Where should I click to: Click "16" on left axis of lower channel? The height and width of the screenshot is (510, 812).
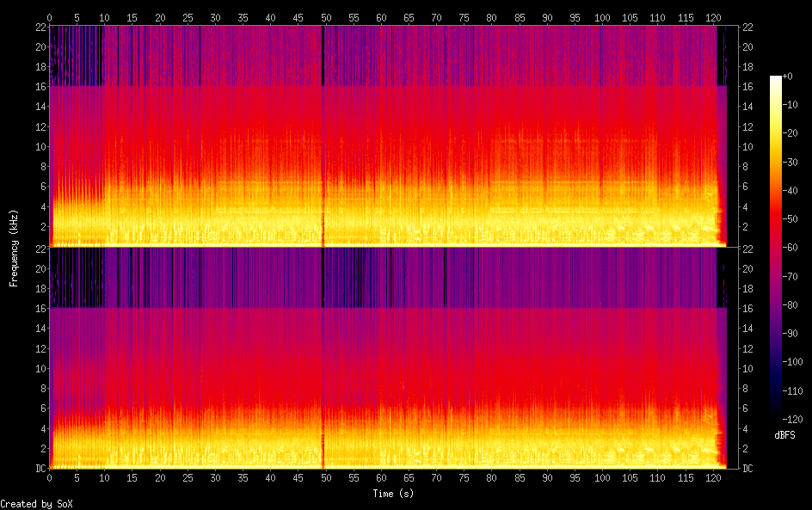pos(40,309)
